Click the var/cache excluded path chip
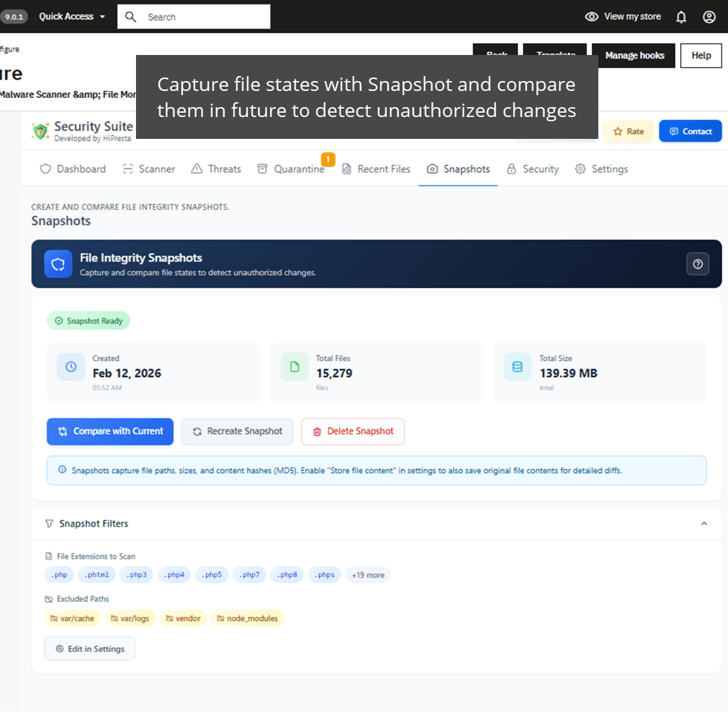The image size is (728, 712). (x=72, y=619)
